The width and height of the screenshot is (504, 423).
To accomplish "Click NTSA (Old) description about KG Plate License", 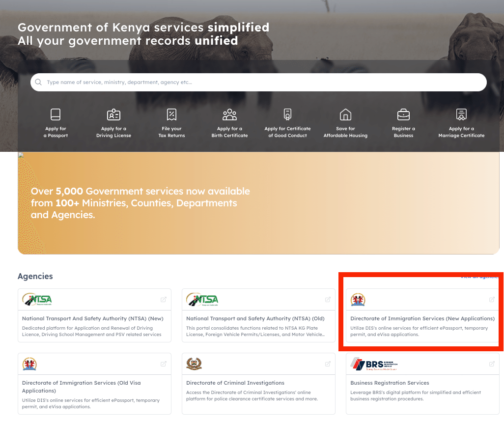I will pyautogui.click(x=255, y=331).
